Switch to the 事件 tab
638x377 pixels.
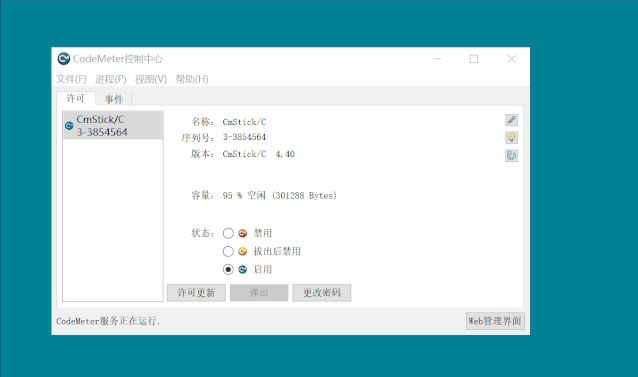pyautogui.click(x=114, y=99)
